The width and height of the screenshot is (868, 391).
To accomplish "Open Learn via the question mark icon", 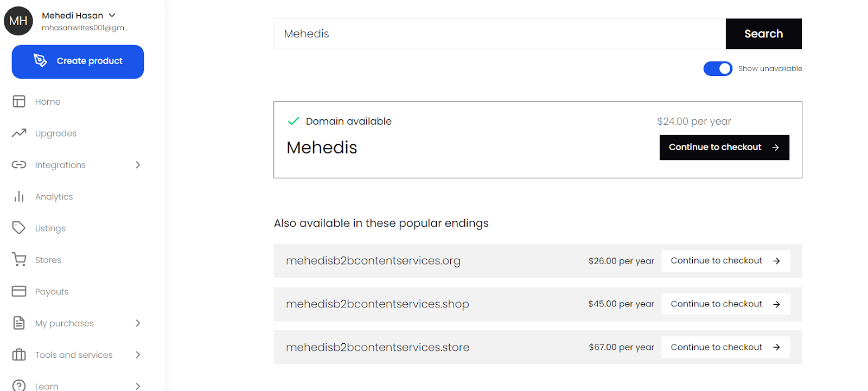I will point(19,385).
